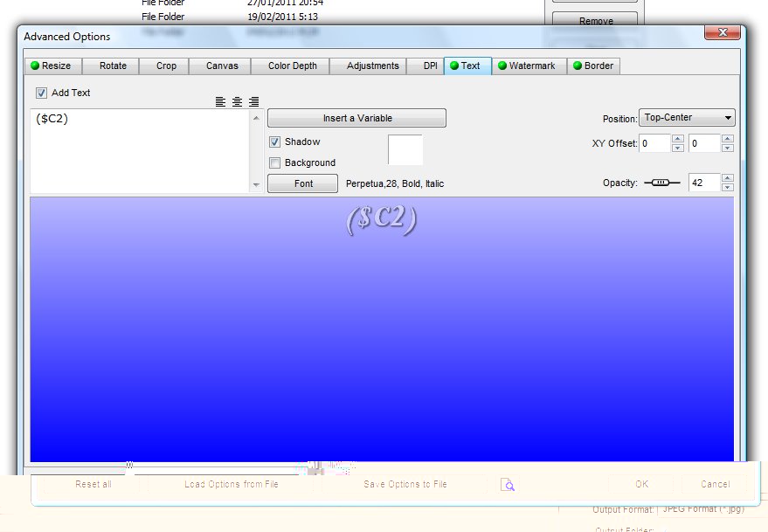Decrease the Y offset value

[x=727, y=148]
